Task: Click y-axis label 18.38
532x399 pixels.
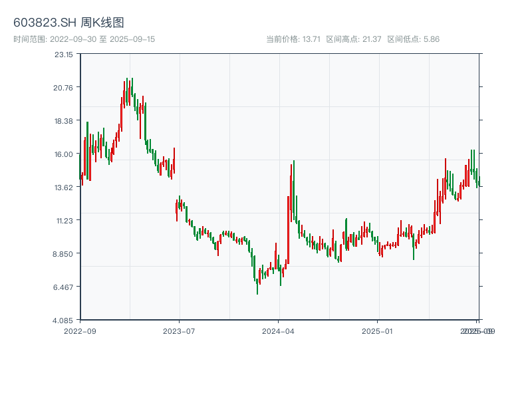Action: coord(64,121)
